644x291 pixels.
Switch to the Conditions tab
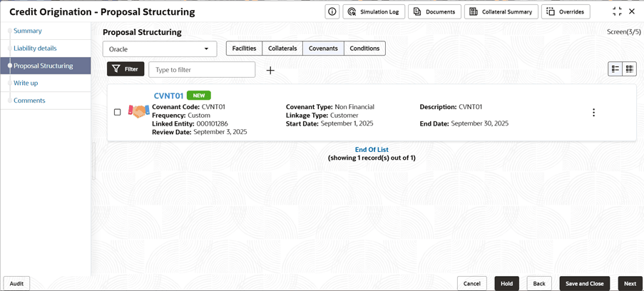(364, 48)
